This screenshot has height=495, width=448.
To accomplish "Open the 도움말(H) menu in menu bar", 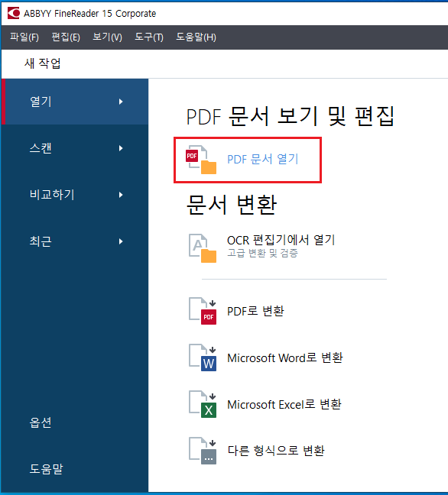I will tap(196, 37).
